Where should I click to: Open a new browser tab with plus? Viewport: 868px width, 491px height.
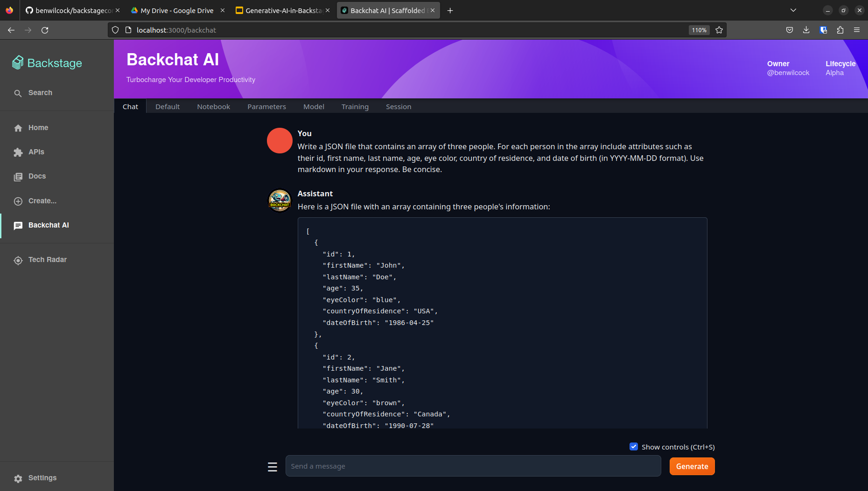pyautogui.click(x=450, y=10)
